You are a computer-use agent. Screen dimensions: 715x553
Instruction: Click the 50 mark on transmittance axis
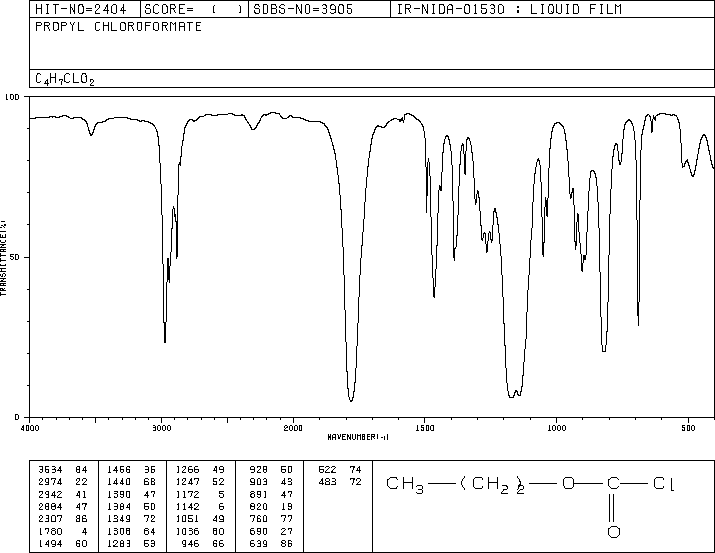pos(15,257)
